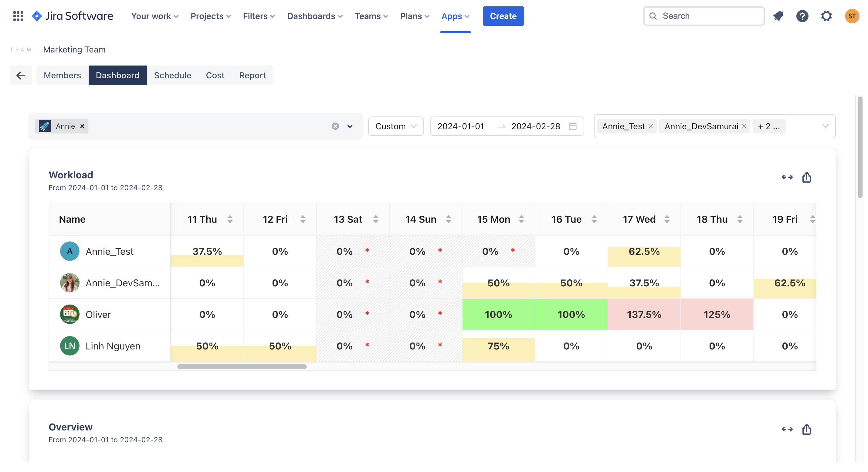
Task: Click the Marketing Team name
Action: pos(74,49)
